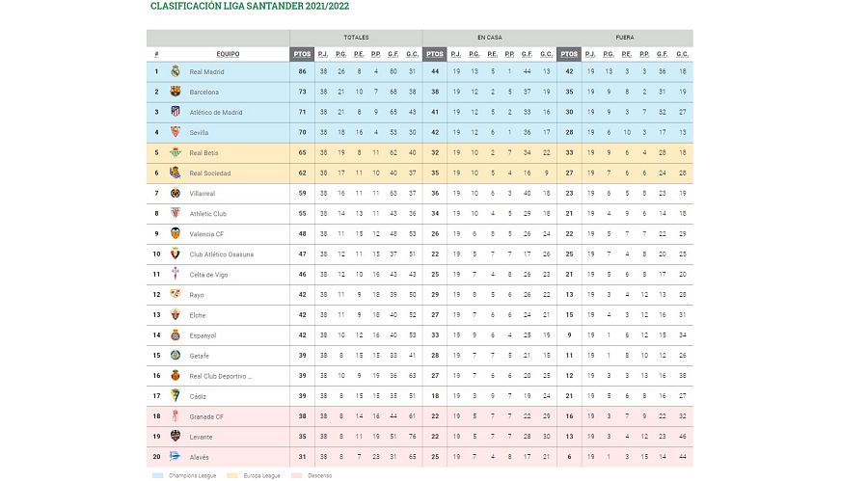Click the Descenso pink legend swatch
Screen dimensions: 868x481
tap(297, 475)
